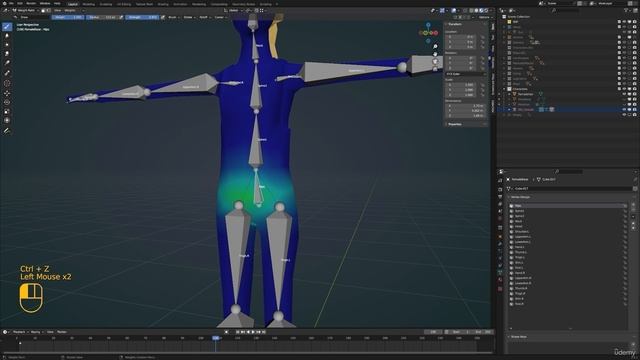Open the Weights menu in viewport header
640x360 pixels.
70,10
